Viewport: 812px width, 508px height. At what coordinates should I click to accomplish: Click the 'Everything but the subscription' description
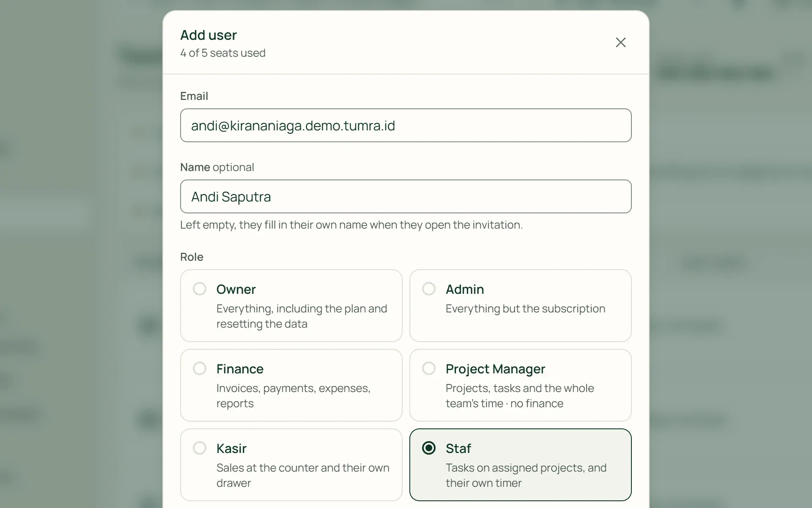coord(525,309)
